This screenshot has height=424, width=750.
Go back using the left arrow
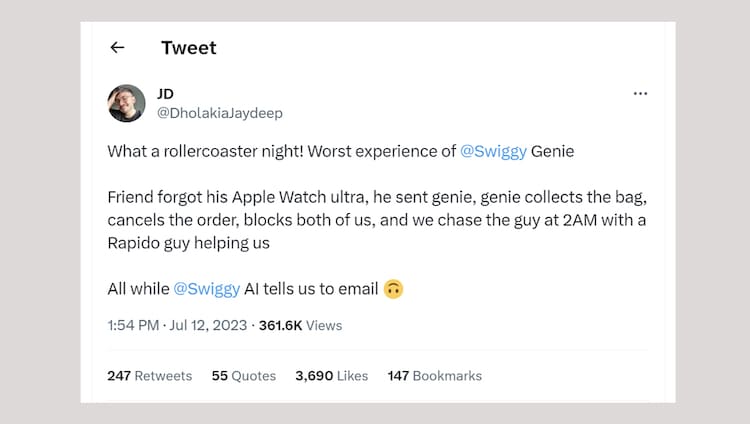click(x=117, y=48)
